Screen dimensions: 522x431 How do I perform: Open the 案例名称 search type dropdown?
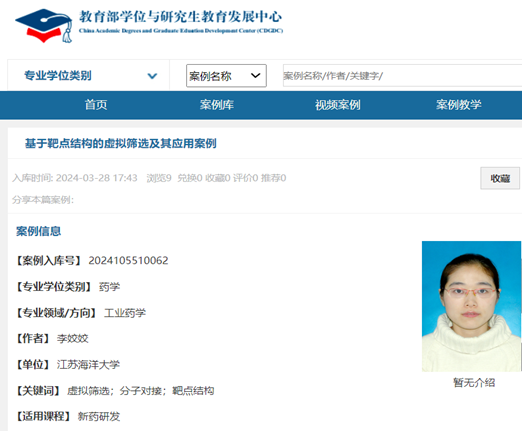pos(226,76)
